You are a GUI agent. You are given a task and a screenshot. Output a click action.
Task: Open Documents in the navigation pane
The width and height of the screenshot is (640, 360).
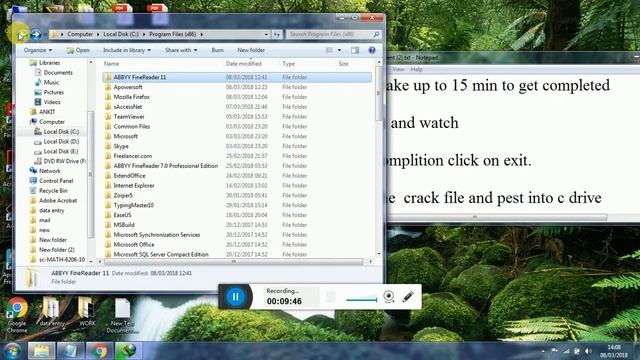pos(58,73)
